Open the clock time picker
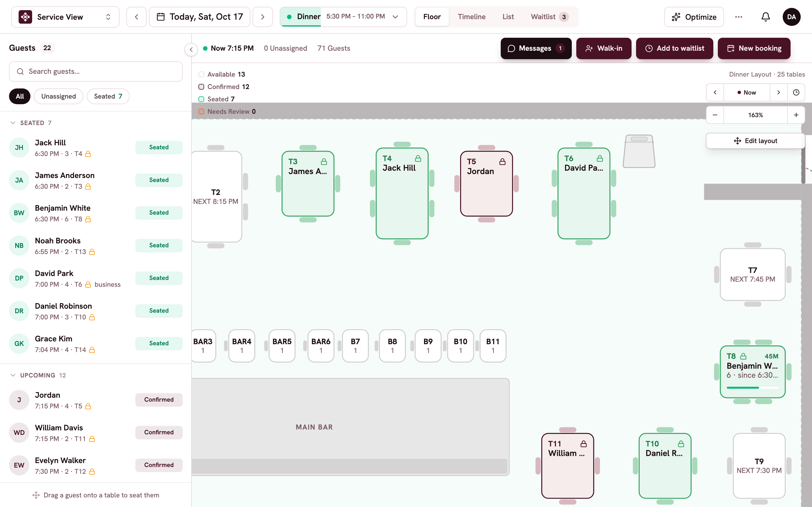This screenshot has width=812, height=507. [x=796, y=93]
